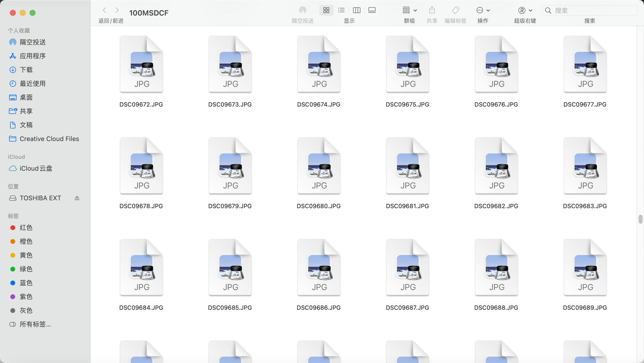This screenshot has height=363, width=644.
Task: Switch to list view
Action: click(x=341, y=10)
